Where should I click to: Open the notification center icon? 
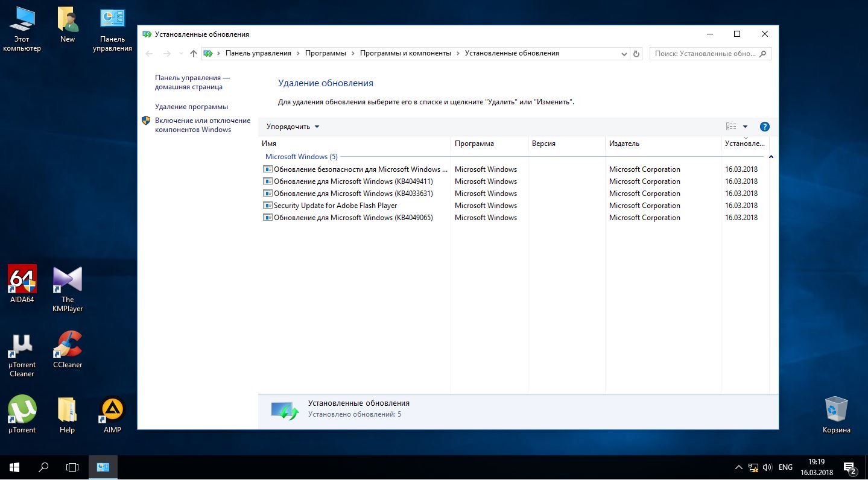850,467
